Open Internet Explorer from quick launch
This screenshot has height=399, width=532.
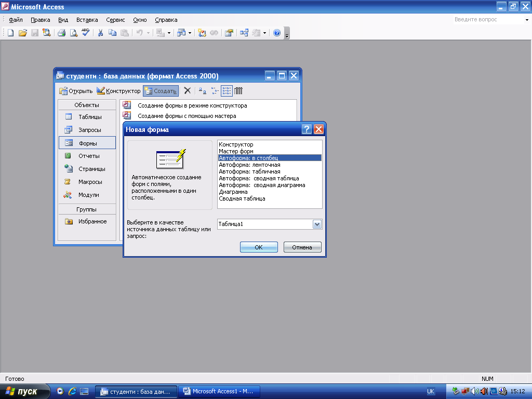pos(72,391)
